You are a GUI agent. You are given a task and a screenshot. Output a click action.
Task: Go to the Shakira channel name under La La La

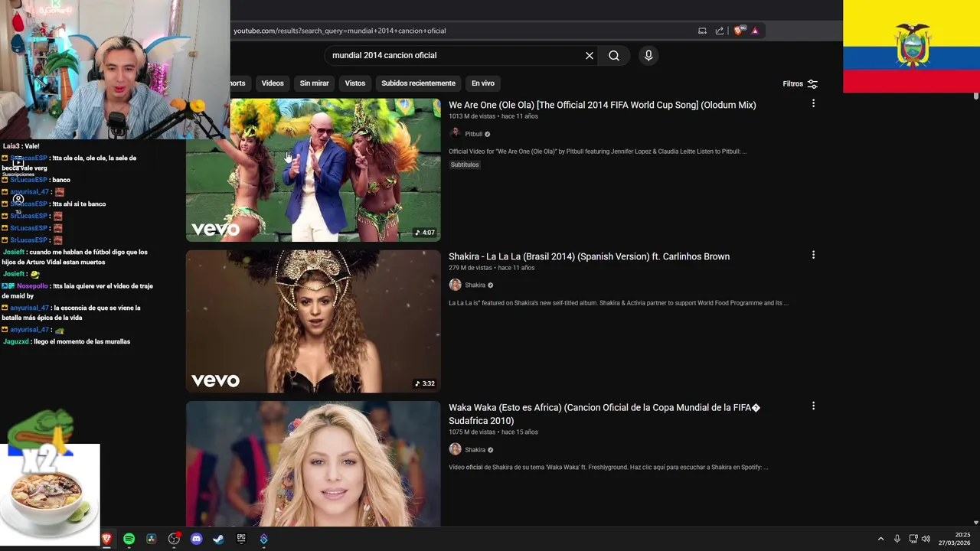tap(475, 285)
